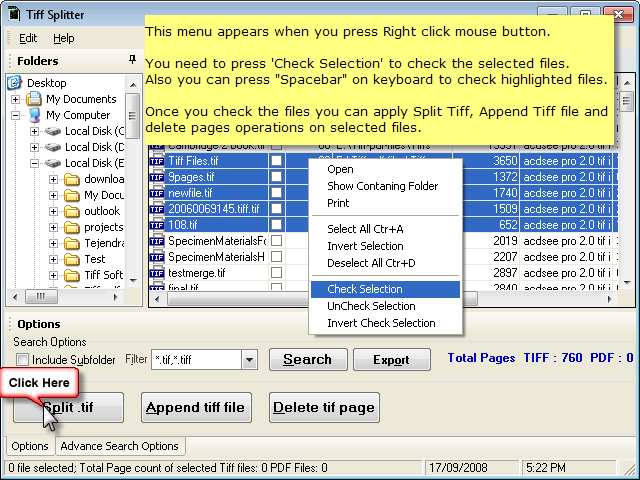The image size is (640, 480).
Task: Click the TIF icon beside 108.tif
Action: point(157,225)
